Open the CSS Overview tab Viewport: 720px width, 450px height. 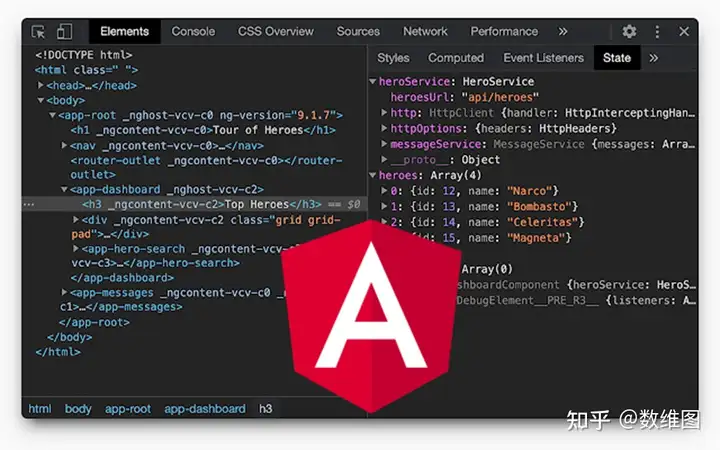276,32
